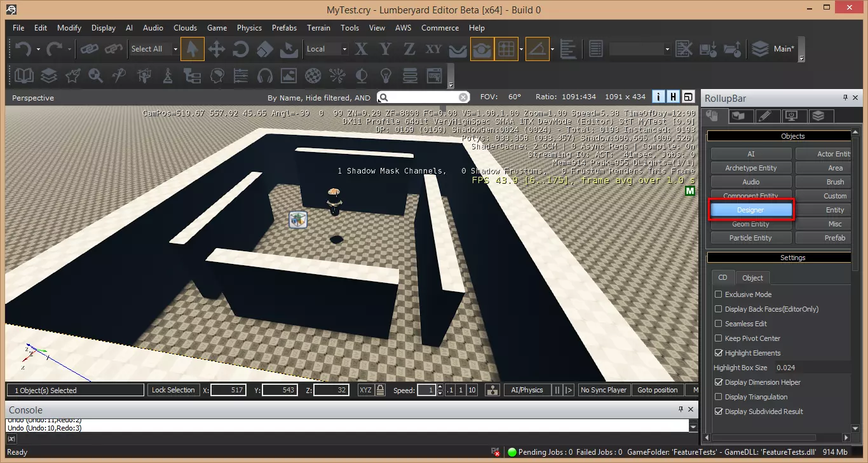
Task: Toggle the snap to grid icon
Action: (506, 49)
